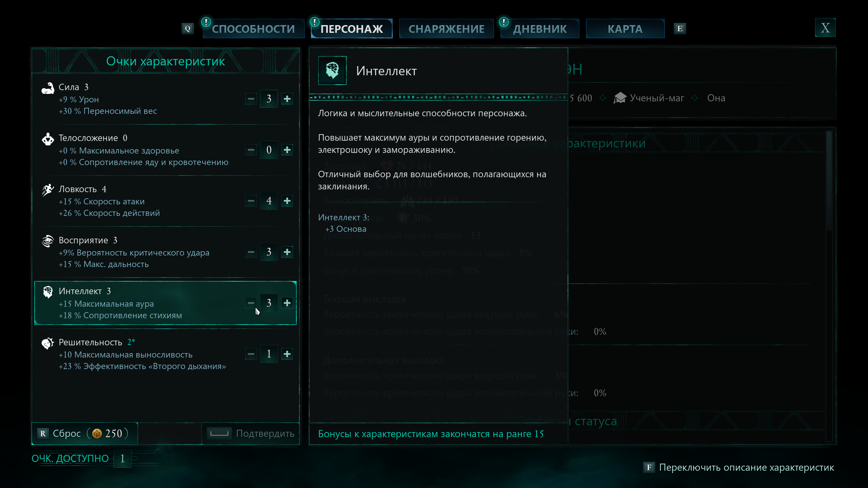Increase Восприятие with the plus button
The width and height of the screenshot is (868, 488).
pyautogui.click(x=287, y=252)
